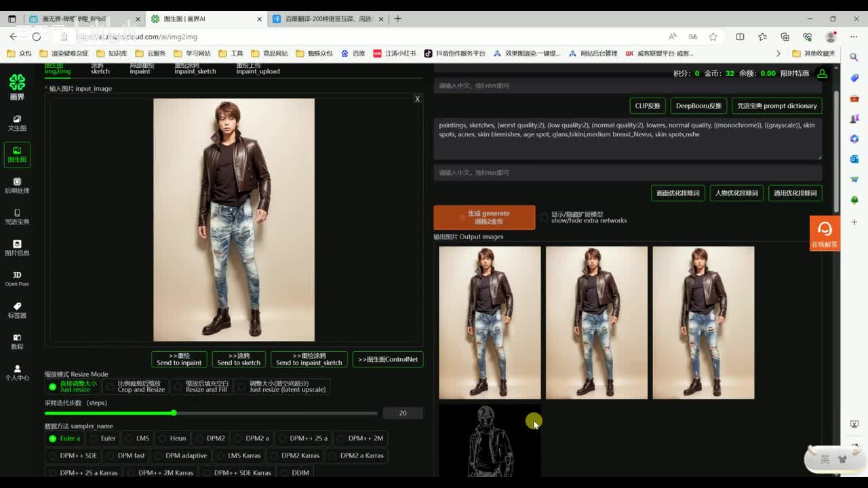Image resolution: width=868 pixels, height=488 pixels.
Task: Select the Crop and Resize mode
Action: point(140,386)
